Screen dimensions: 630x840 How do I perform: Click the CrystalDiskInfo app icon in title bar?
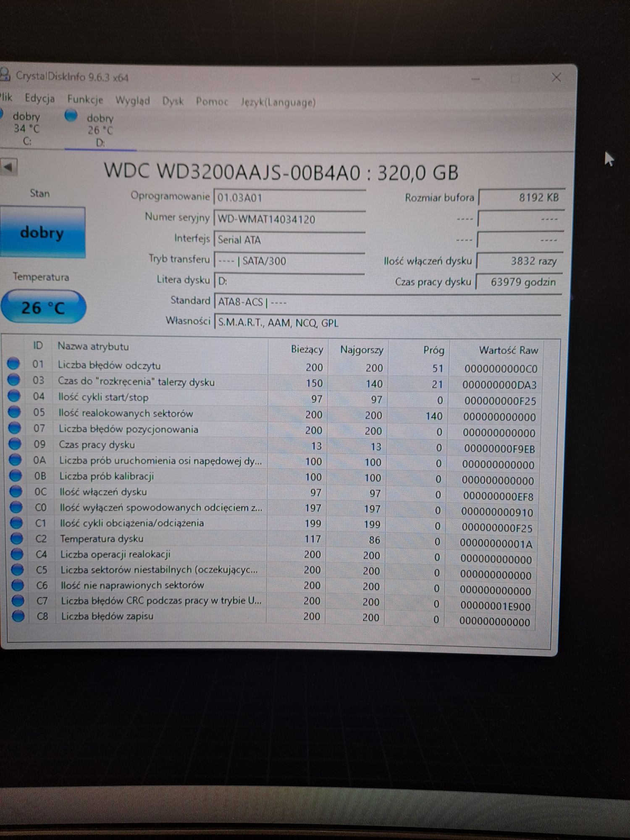click(4, 74)
